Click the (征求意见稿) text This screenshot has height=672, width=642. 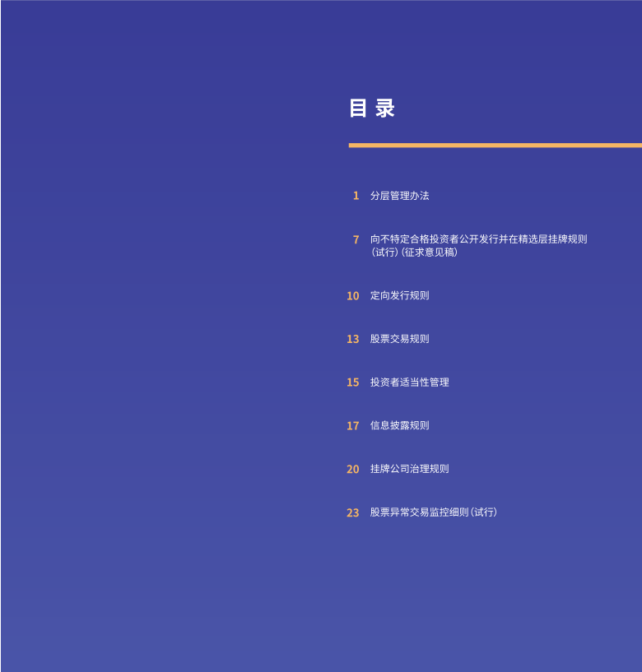point(430,253)
